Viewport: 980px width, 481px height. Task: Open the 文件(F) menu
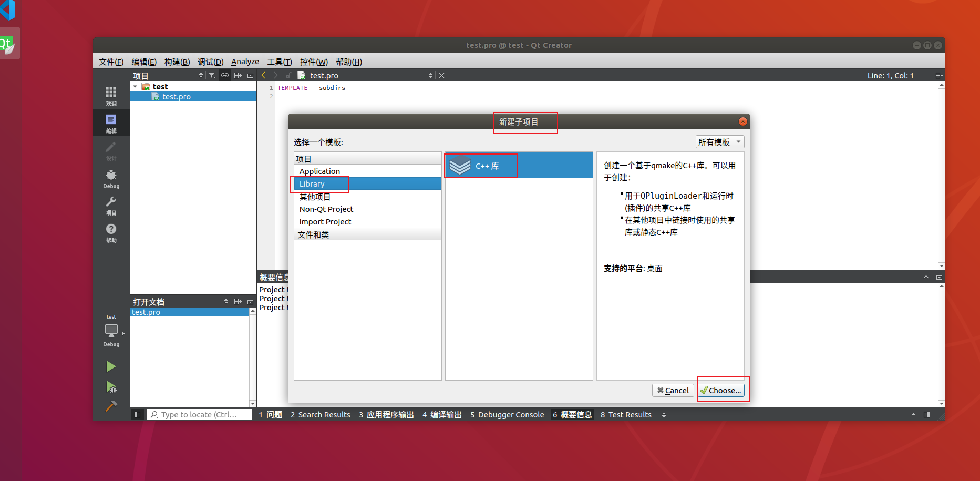[111, 62]
